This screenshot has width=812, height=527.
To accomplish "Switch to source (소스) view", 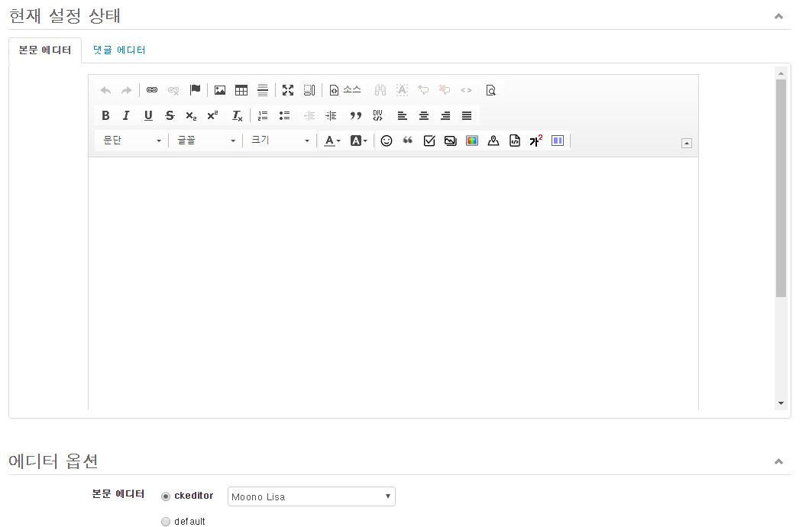I will coord(345,90).
